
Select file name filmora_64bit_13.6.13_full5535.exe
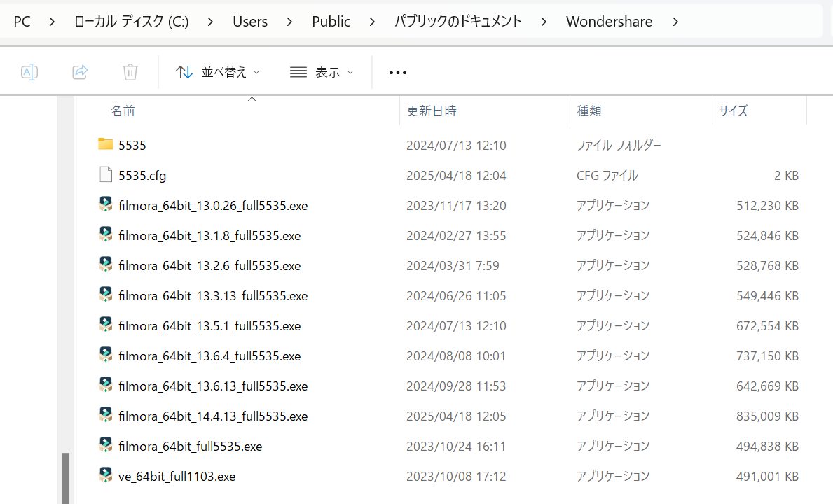pyautogui.click(x=213, y=386)
